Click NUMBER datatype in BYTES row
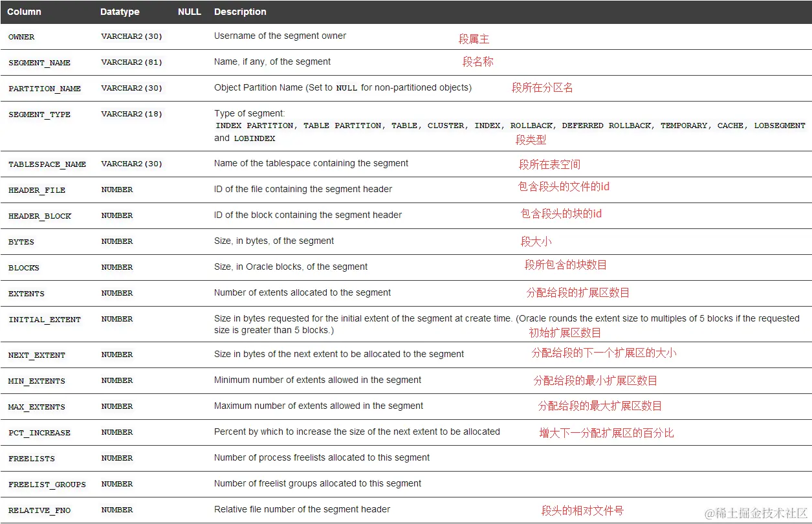 click(117, 241)
